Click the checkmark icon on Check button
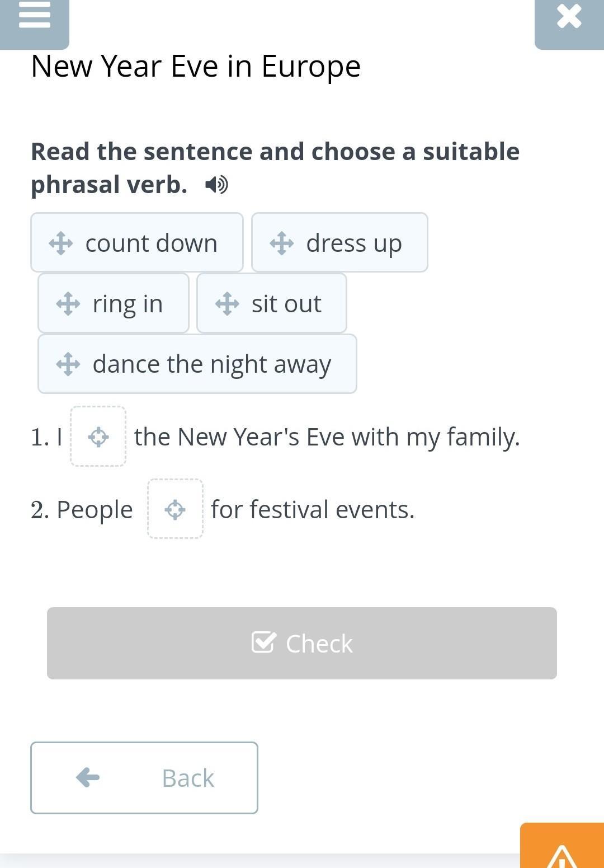604x868 pixels. coord(263,642)
